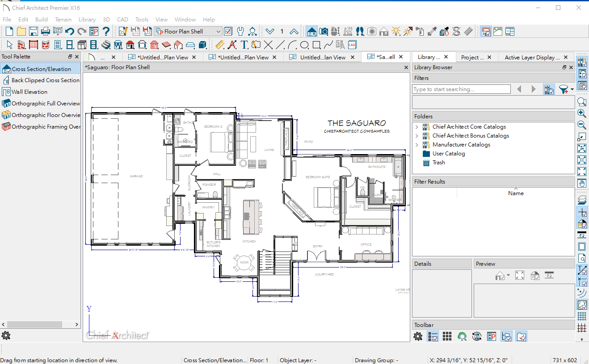589x364 pixels.
Task: Select the Draw Circle tool
Action: 304,45
